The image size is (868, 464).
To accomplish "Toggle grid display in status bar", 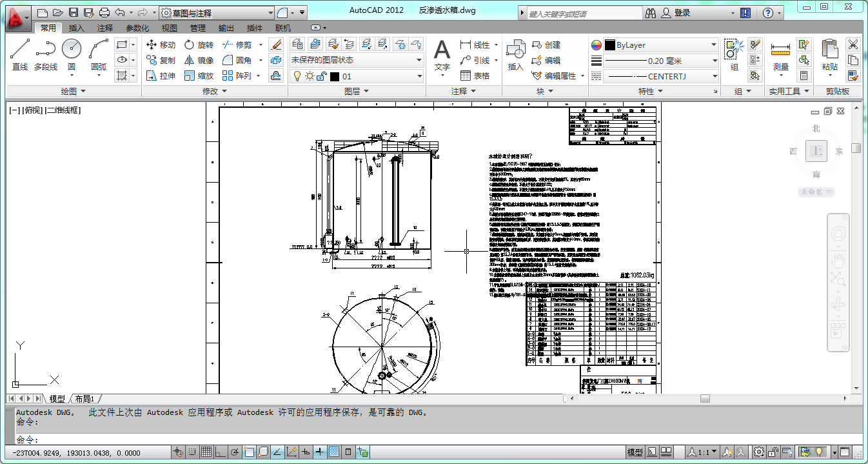I will (206, 452).
